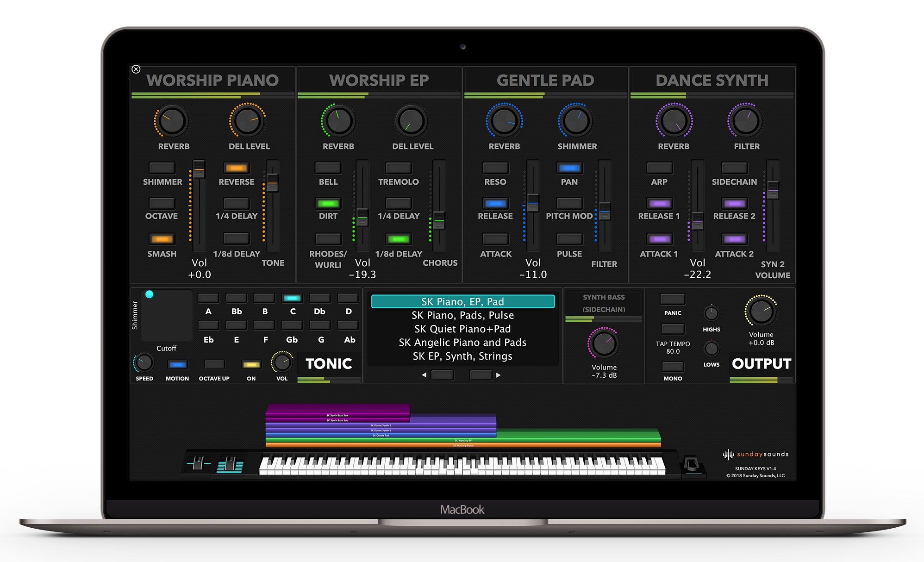This screenshot has height=562, width=924.
Task: Select the tonic key Gb button
Action: tap(292, 325)
